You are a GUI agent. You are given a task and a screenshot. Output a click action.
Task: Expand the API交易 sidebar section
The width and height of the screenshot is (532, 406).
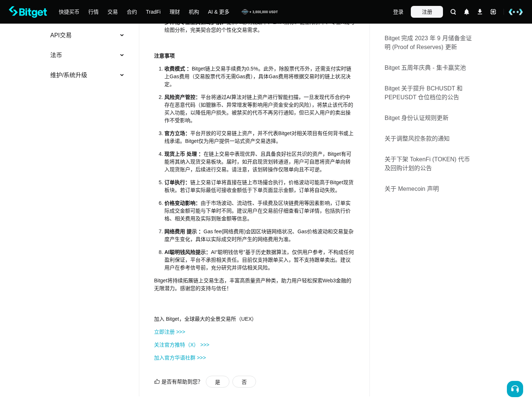tap(87, 35)
